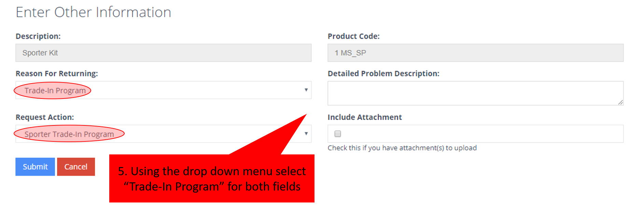
Task: Expand the Request Action dropdown arrow
Action: coord(306,134)
